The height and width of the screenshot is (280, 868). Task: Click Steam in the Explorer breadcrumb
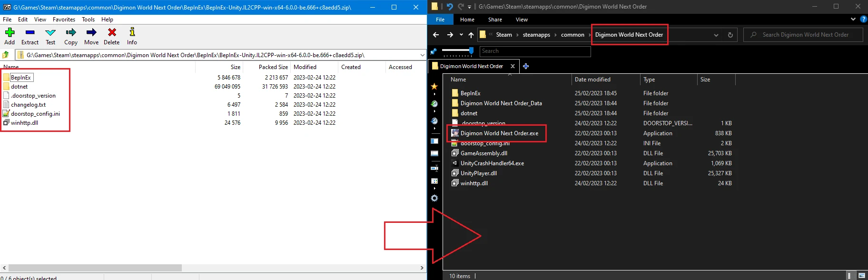[504, 35]
